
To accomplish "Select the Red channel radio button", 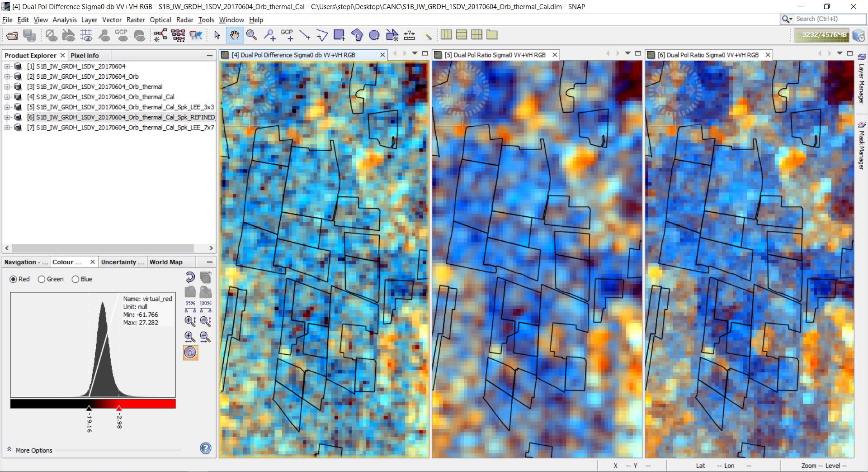I will (x=14, y=279).
